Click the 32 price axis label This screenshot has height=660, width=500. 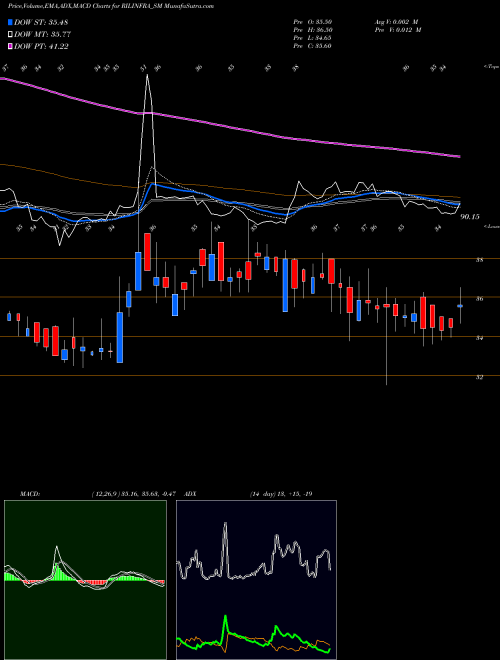(479, 377)
